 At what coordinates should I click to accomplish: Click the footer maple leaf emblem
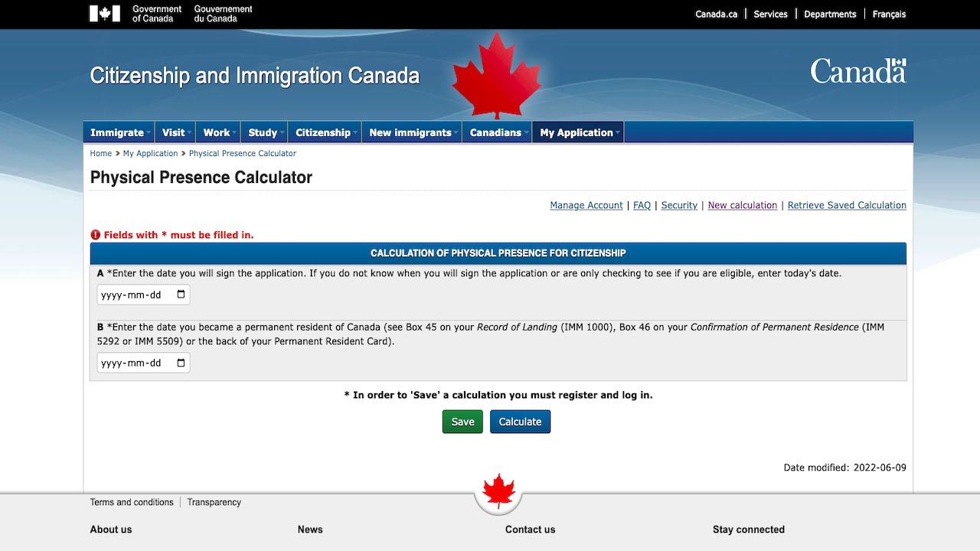(x=498, y=491)
